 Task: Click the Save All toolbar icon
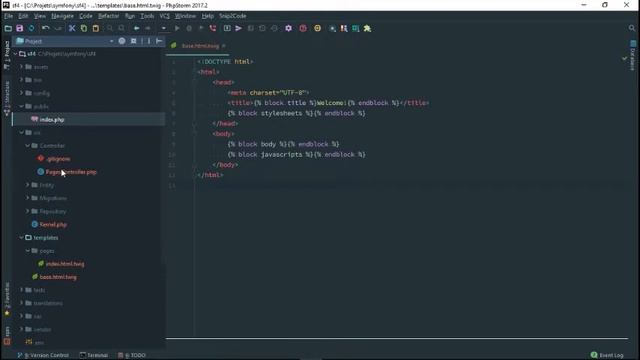[20, 29]
